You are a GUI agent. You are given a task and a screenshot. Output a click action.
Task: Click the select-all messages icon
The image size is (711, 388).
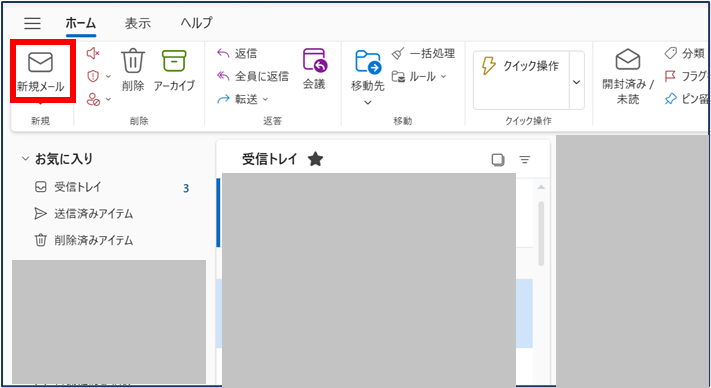coord(498,160)
